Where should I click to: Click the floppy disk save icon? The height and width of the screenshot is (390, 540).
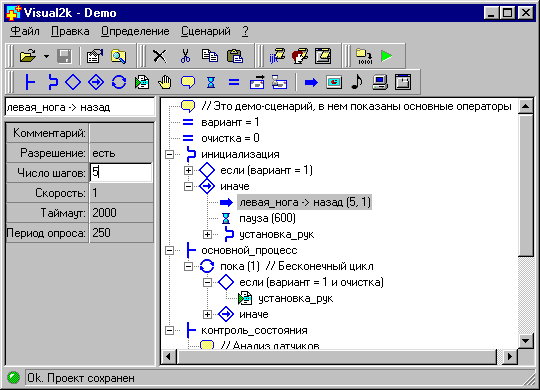tap(64, 56)
